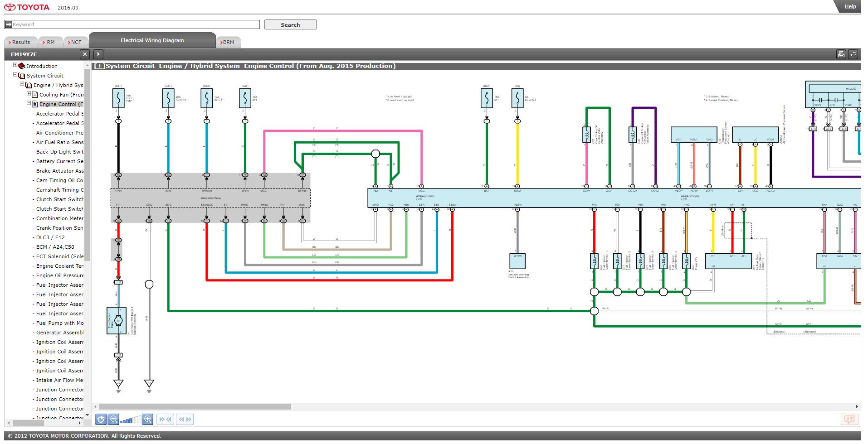Click the inward arrows shrink-width button
This screenshot has height=444, width=868.
[x=165, y=419]
